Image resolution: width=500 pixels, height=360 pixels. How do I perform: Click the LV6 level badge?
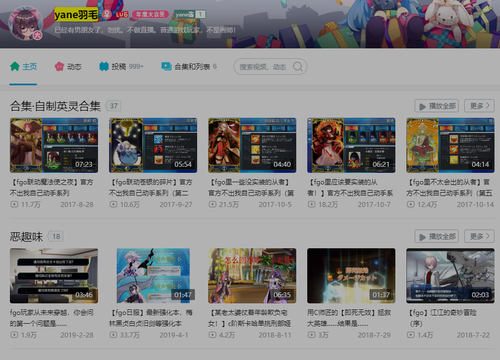[122, 15]
